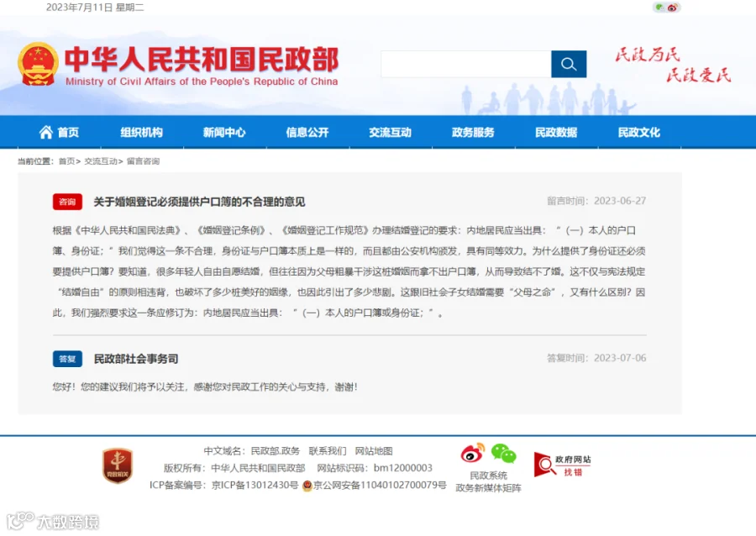Click the footer Weibo logo
The width and height of the screenshot is (756, 536).
pyautogui.click(x=472, y=453)
